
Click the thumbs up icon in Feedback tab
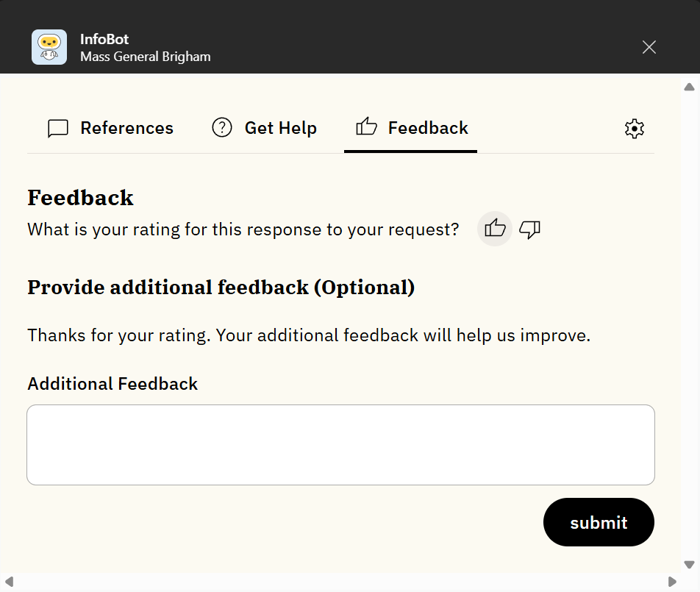coord(366,127)
